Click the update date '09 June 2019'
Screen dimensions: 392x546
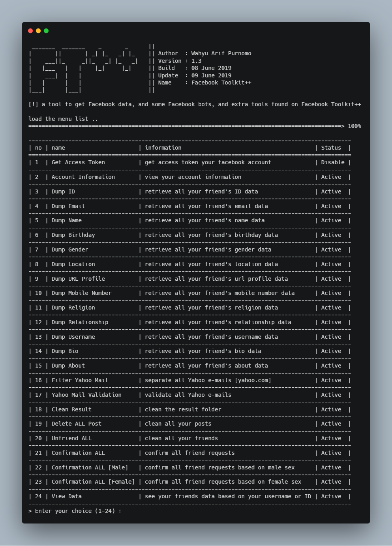tap(212, 75)
